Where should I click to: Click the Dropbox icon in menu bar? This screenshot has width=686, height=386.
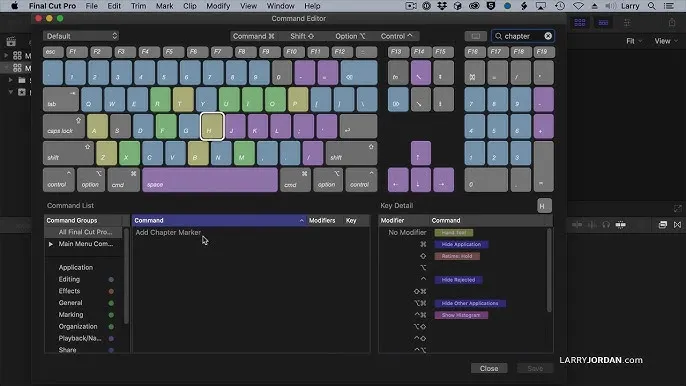(442, 6)
